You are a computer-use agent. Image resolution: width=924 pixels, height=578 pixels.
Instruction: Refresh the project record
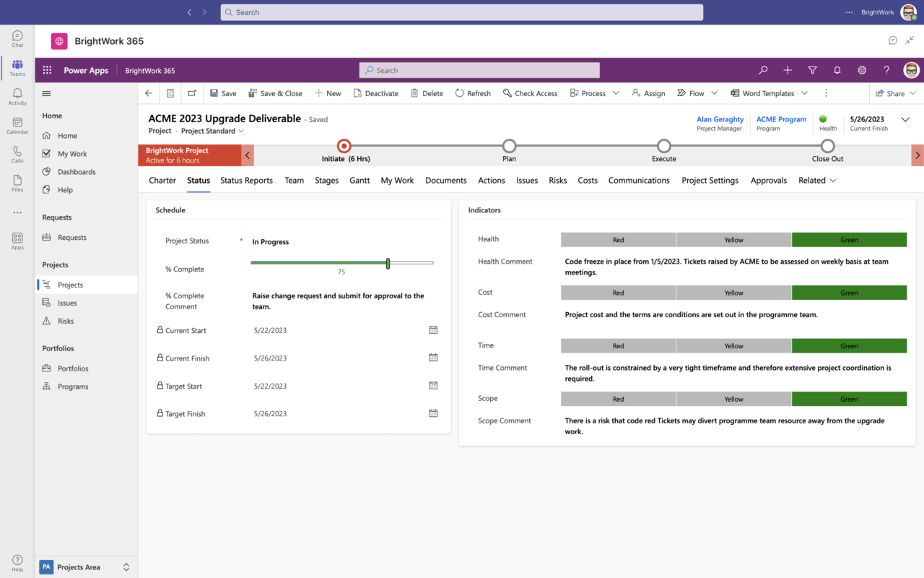click(x=473, y=93)
